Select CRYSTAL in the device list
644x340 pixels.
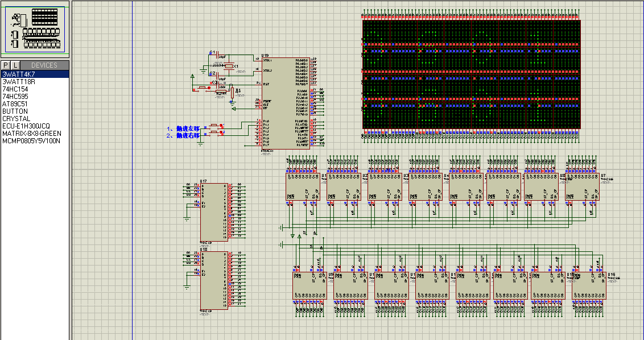(x=35, y=119)
